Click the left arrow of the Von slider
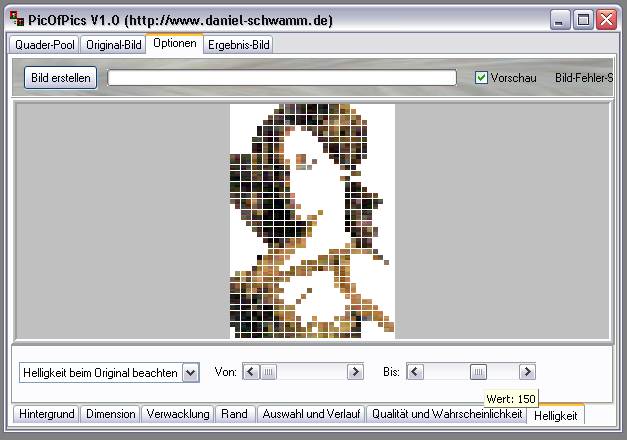Screen dimensions: 627x440 pyautogui.click(x=251, y=372)
